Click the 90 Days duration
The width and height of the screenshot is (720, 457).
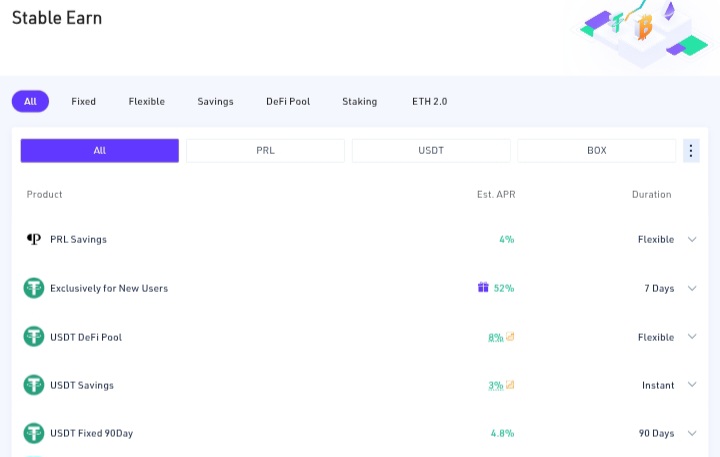(x=657, y=433)
